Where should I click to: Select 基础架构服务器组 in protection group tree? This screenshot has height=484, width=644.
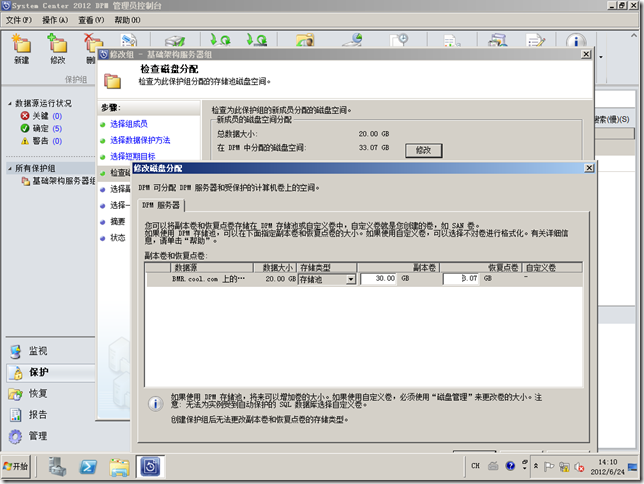point(59,181)
